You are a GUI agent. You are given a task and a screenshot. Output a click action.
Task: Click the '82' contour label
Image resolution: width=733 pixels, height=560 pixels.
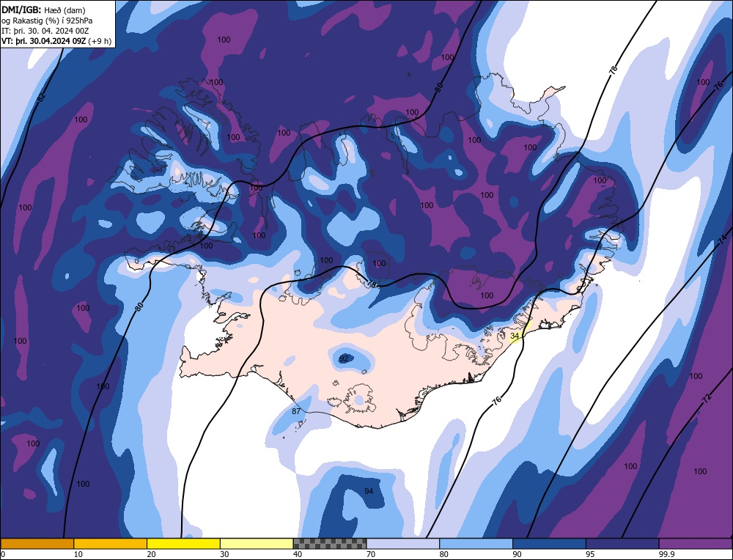(x=42, y=97)
